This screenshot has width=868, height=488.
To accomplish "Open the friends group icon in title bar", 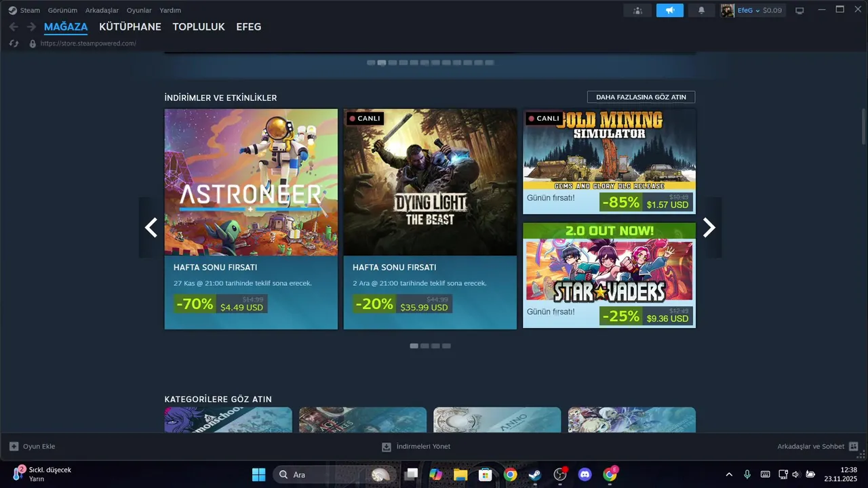I will click(637, 10).
